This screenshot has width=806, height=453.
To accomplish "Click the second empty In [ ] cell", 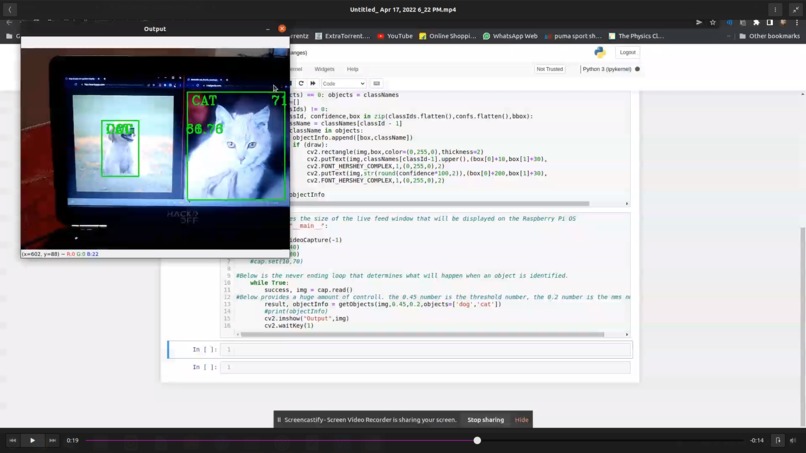I will tap(426, 367).
